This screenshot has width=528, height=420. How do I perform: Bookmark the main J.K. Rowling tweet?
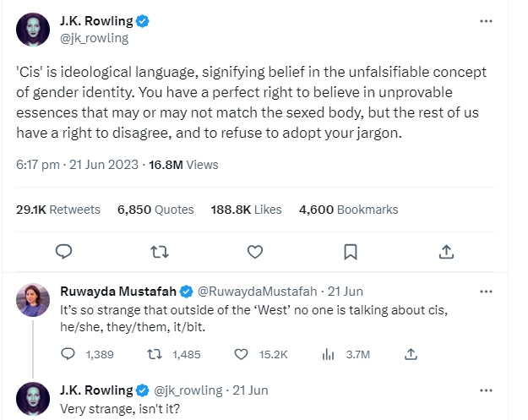(x=351, y=252)
